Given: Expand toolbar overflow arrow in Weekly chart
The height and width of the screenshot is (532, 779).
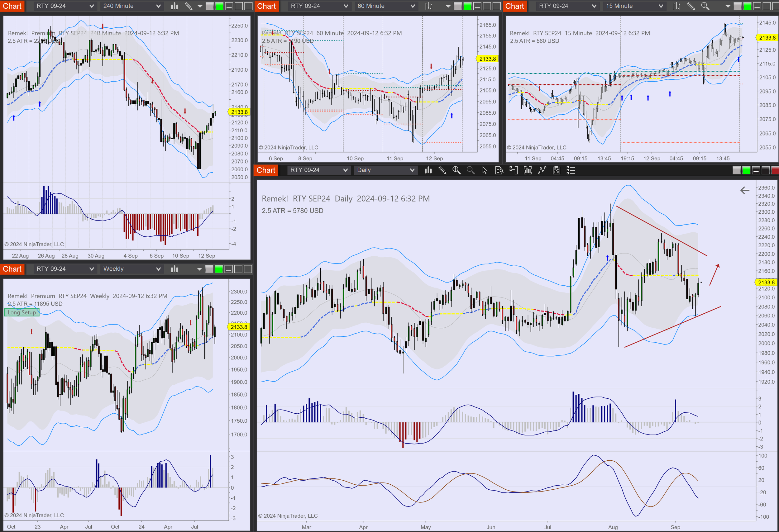Looking at the screenshot, I should 199,269.
